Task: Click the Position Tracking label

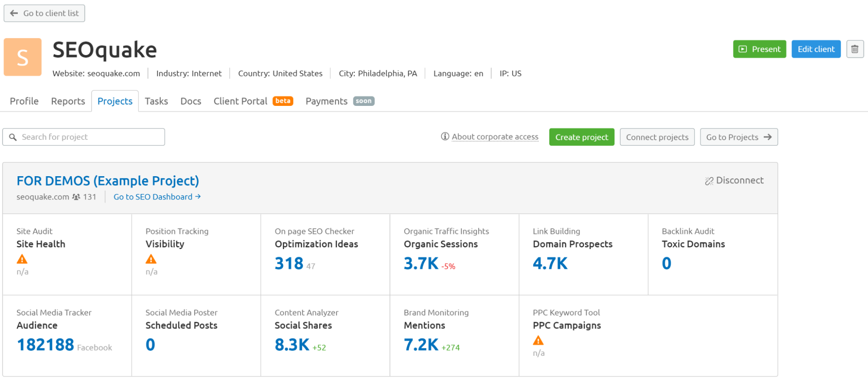Action: pos(177,231)
